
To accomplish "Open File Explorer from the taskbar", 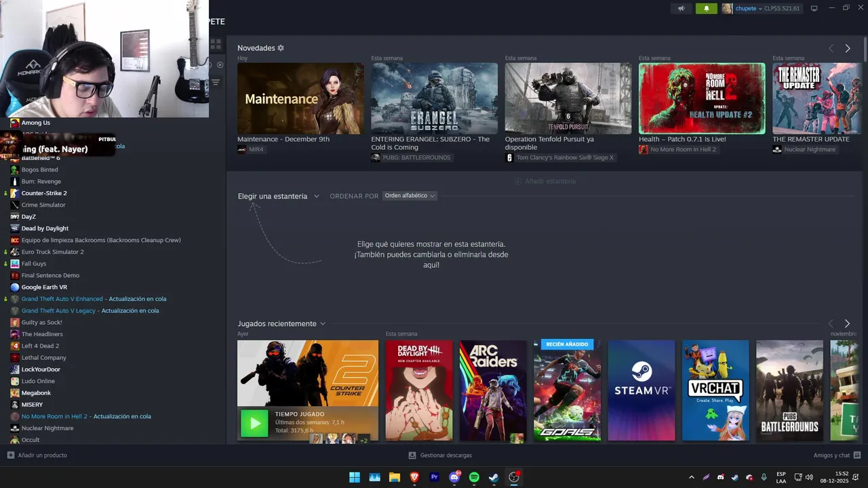I will click(x=395, y=477).
